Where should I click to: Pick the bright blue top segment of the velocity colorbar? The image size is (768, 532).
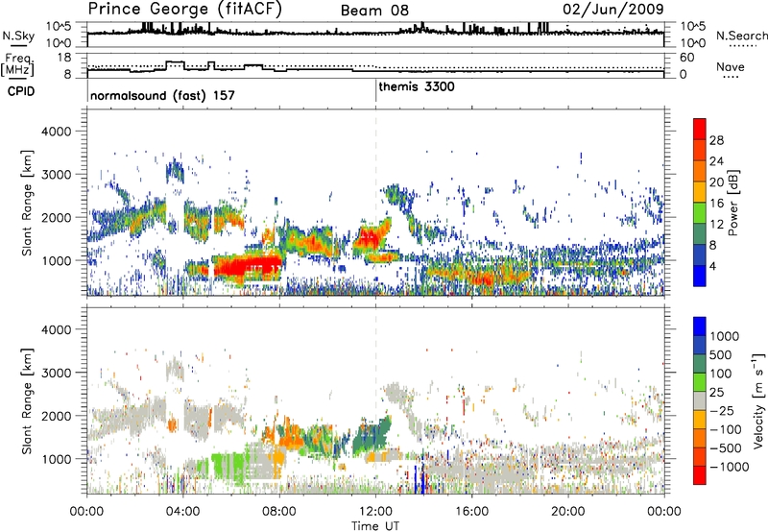click(700, 326)
